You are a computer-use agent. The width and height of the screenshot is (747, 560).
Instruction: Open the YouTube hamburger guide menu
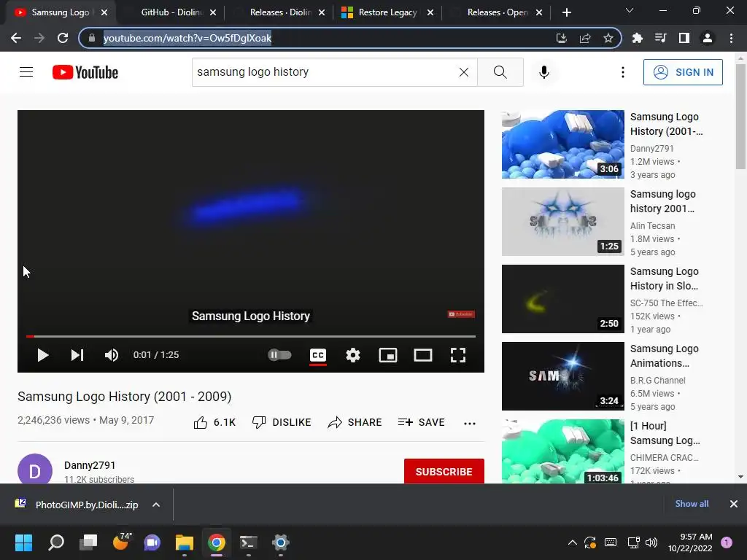26,72
